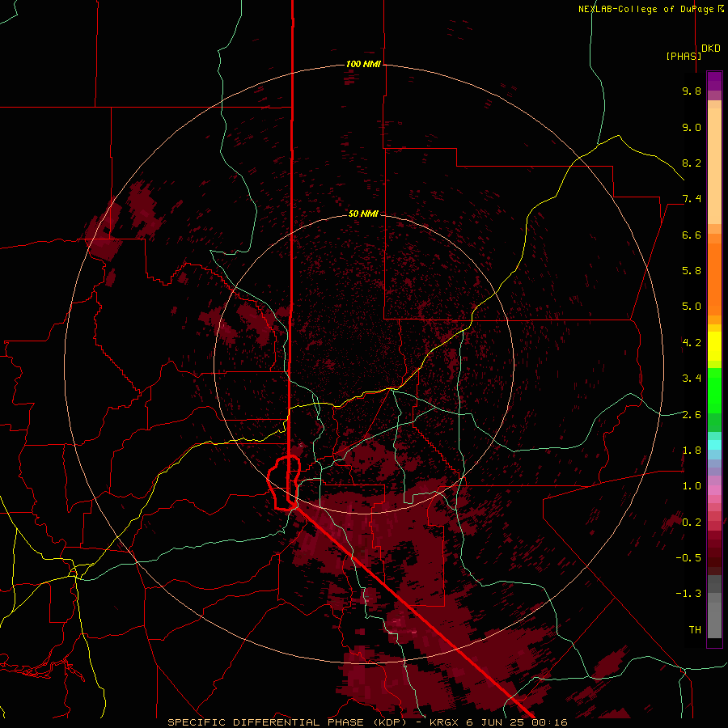Click the 9.0 color scale value

pos(692,127)
